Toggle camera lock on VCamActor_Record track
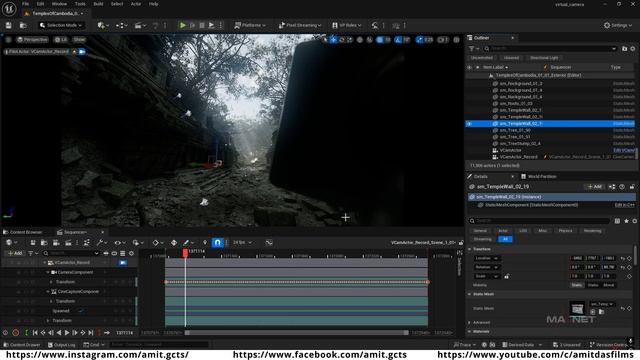The height and width of the screenshot is (360, 640). 123,262
